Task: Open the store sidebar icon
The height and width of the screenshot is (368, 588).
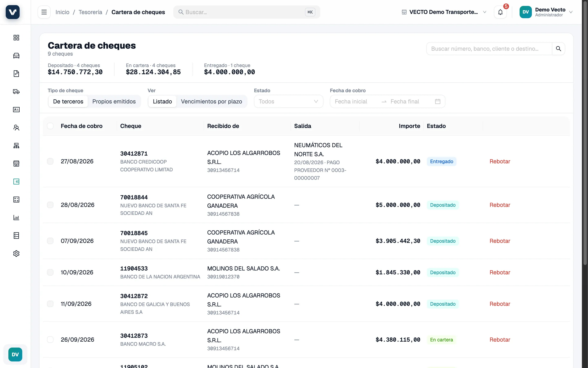Action: tap(16, 164)
